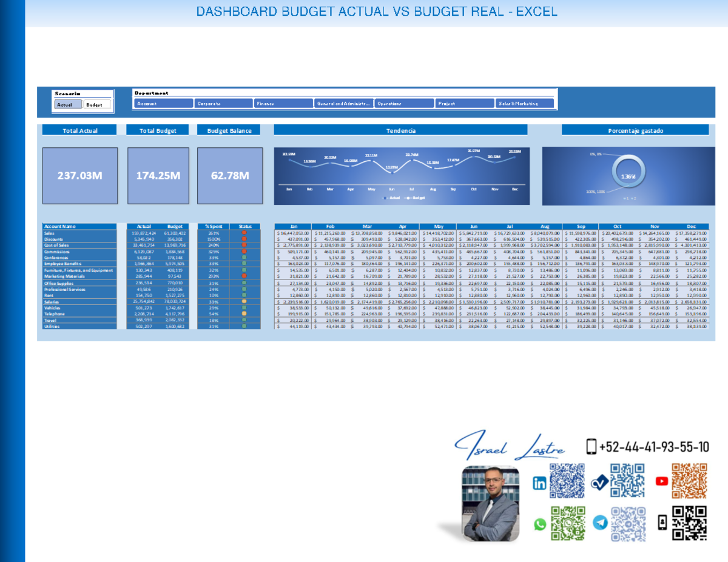Click the green status dot for Utilities
The image size is (728, 562).
pyautogui.click(x=244, y=326)
